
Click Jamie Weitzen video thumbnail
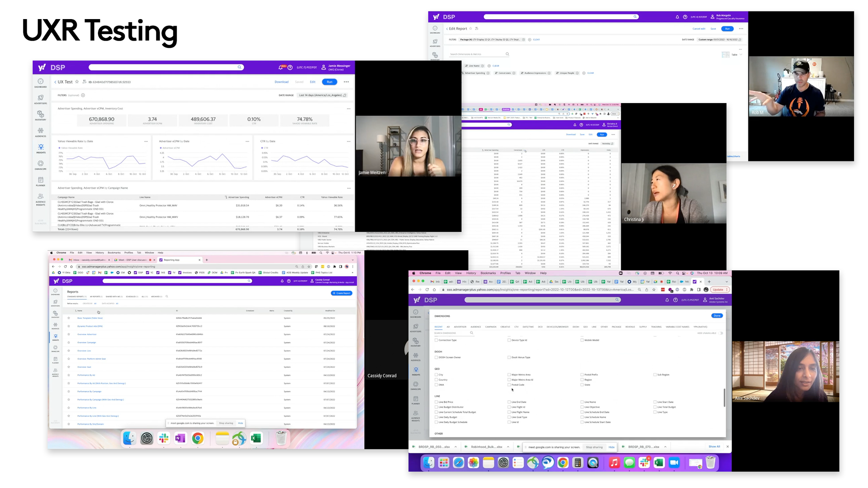408,146
